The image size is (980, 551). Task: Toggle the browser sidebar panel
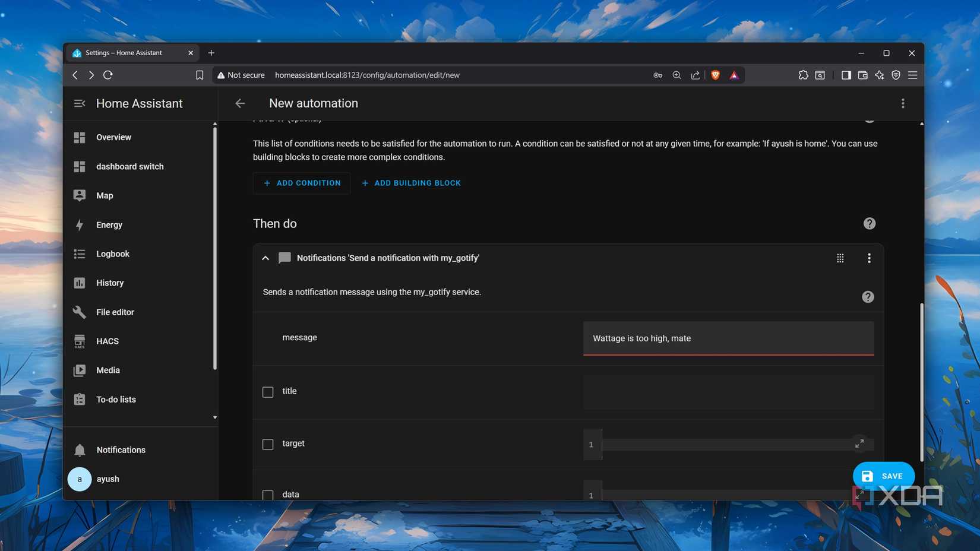click(846, 75)
